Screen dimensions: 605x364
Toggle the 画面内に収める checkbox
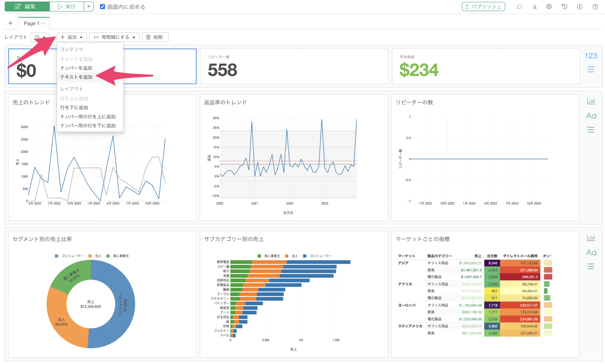[x=103, y=7]
